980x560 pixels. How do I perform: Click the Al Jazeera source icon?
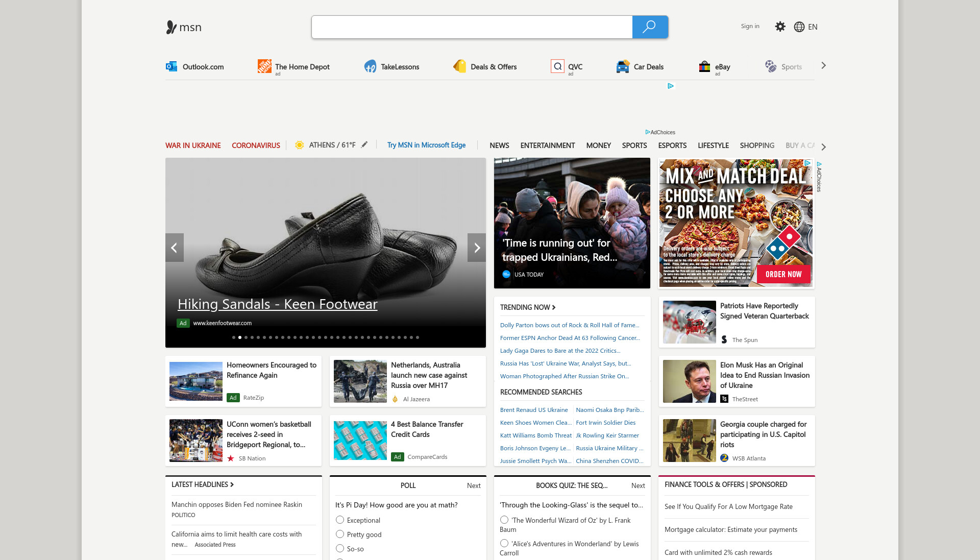395,399
